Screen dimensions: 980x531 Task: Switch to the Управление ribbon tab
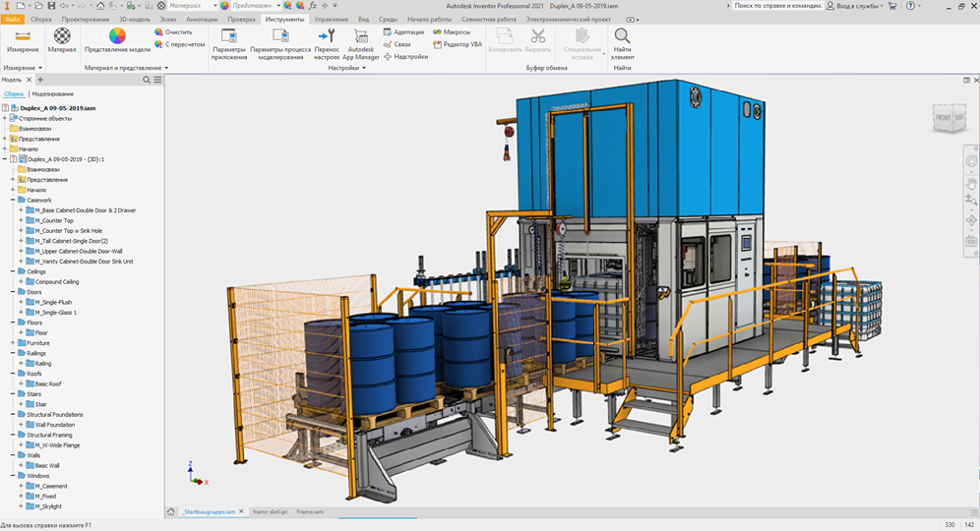[x=331, y=19]
